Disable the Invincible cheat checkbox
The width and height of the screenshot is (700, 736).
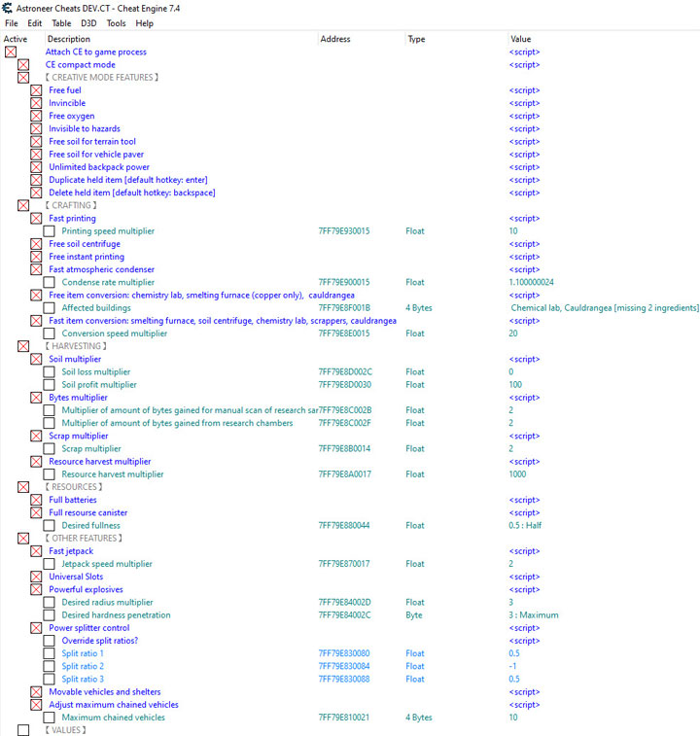[x=36, y=103]
